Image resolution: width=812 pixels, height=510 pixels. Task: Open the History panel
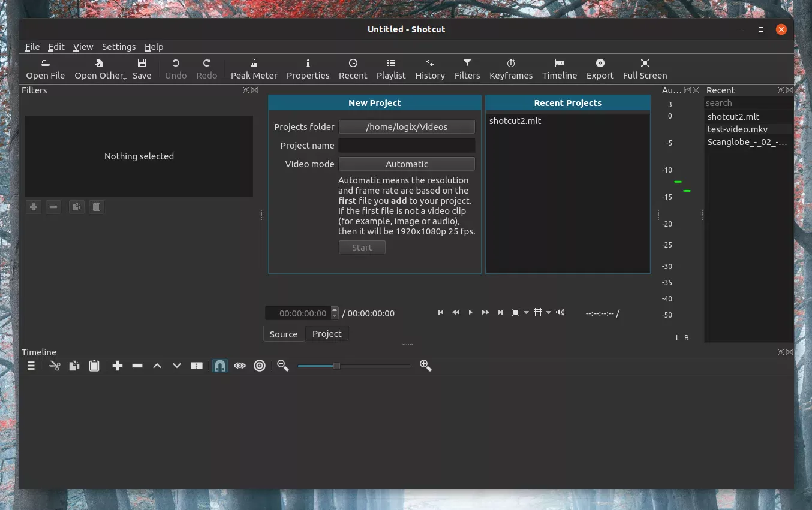(x=430, y=69)
